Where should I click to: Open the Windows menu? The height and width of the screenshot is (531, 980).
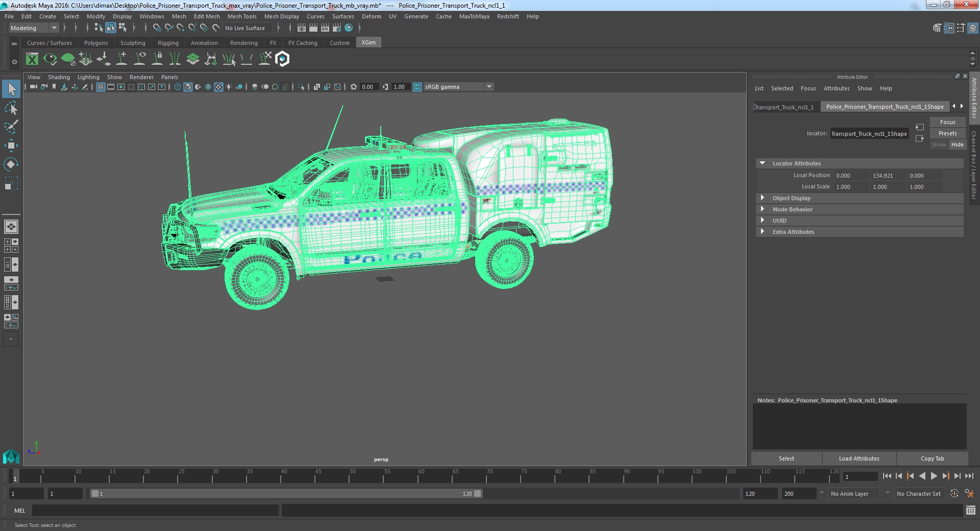pyautogui.click(x=152, y=16)
